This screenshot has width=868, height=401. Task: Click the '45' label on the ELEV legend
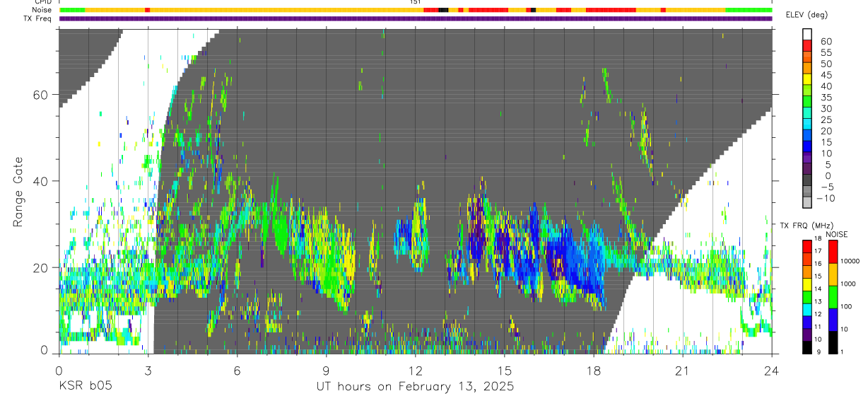click(x=826, y=75)
